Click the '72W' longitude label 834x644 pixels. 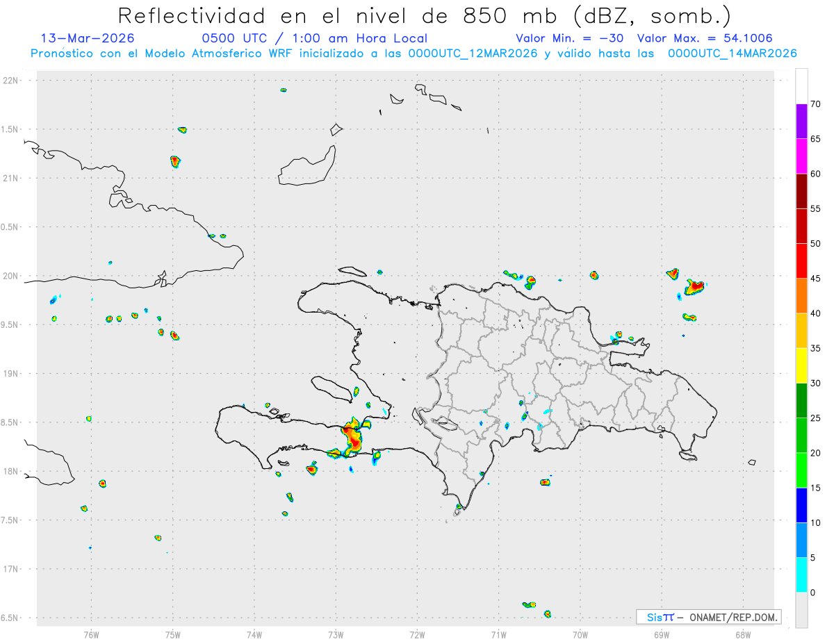(x=417, y=635)
